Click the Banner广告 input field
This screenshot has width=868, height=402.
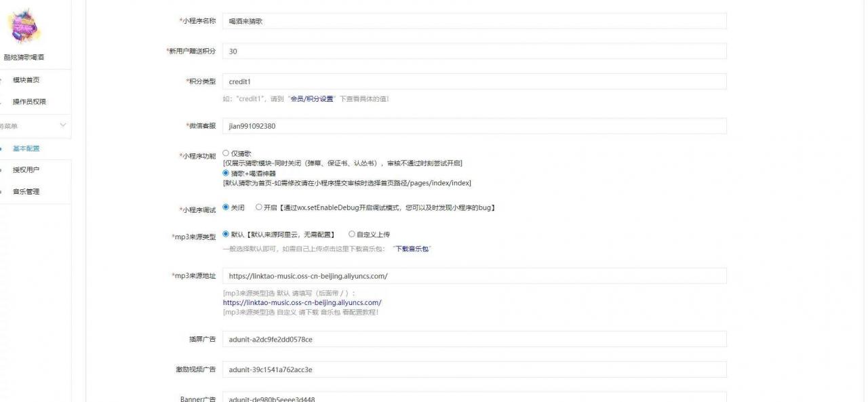point(475,399)
